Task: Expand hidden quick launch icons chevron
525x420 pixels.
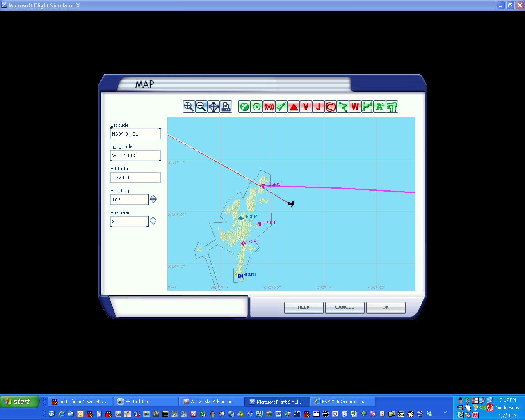Action: pos(445,412)
